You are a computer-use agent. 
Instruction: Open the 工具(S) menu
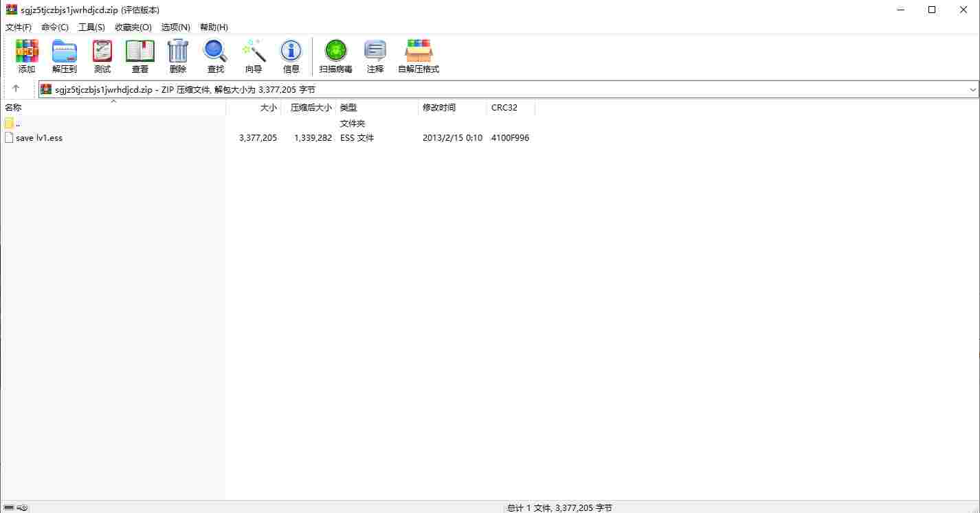(91, 27)
